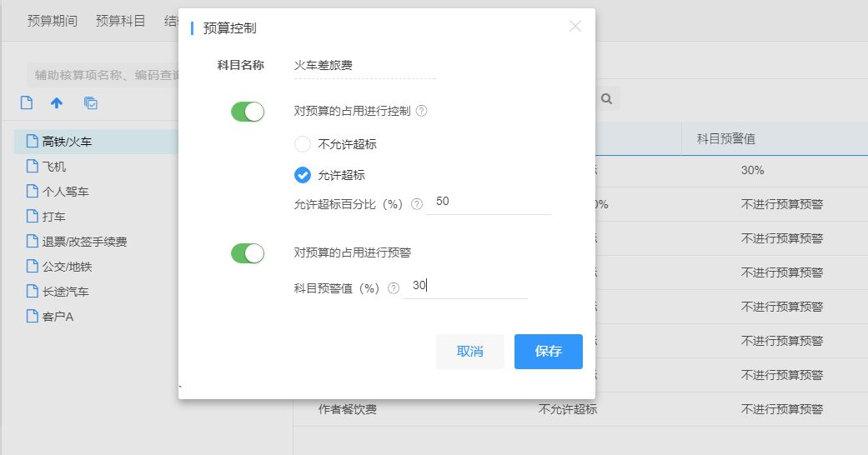
Task: Click help icon beside 允许超标百分比
Action: [417, 204]
